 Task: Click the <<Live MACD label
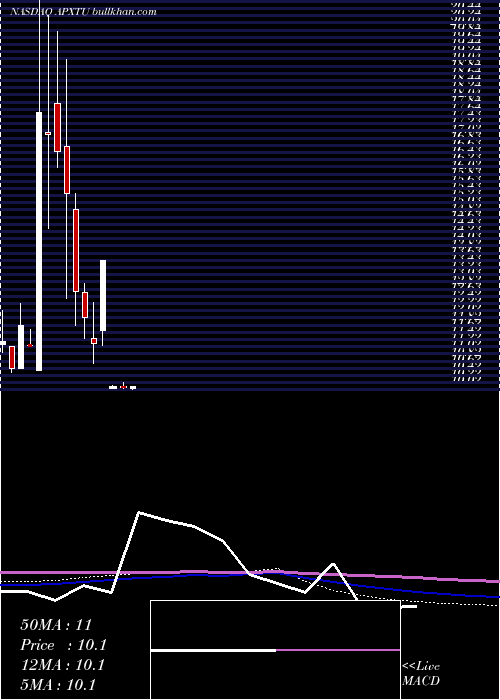click(421, 674)
